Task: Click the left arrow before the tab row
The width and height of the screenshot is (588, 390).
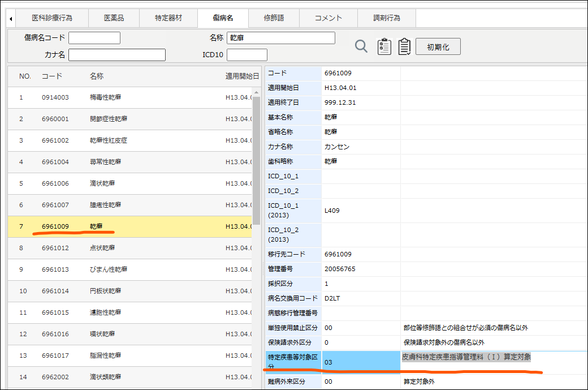Action: point(11,18)
